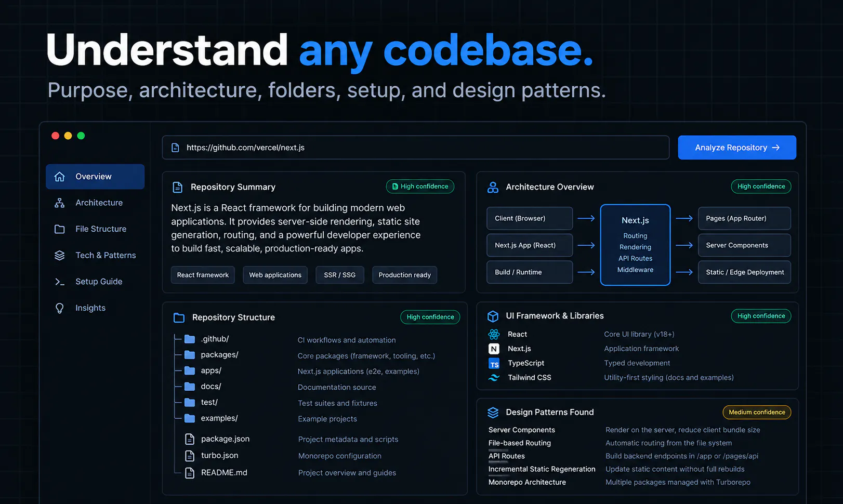Click the Static / Edge Deployment node

tap(745, 272)
